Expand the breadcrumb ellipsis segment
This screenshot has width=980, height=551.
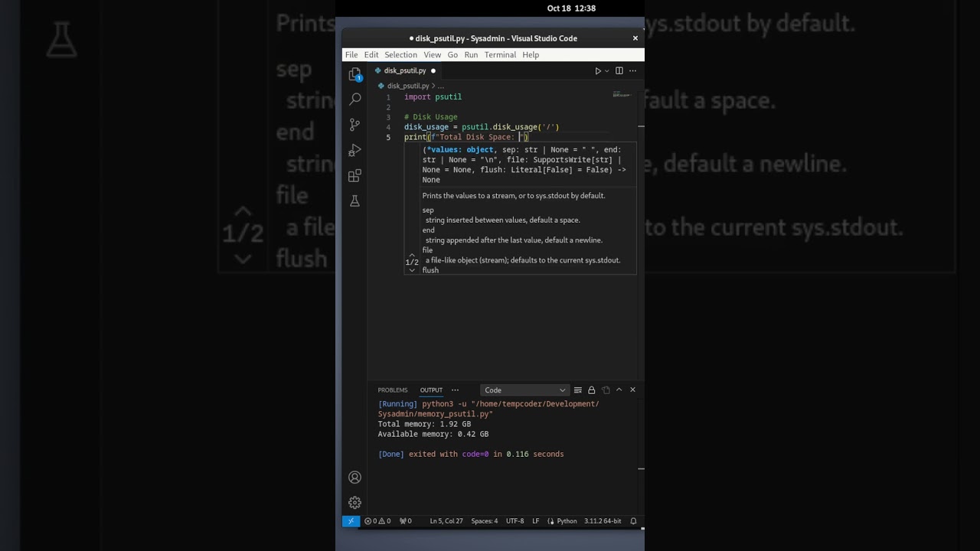pyautogui.click(x=440, y=86)
